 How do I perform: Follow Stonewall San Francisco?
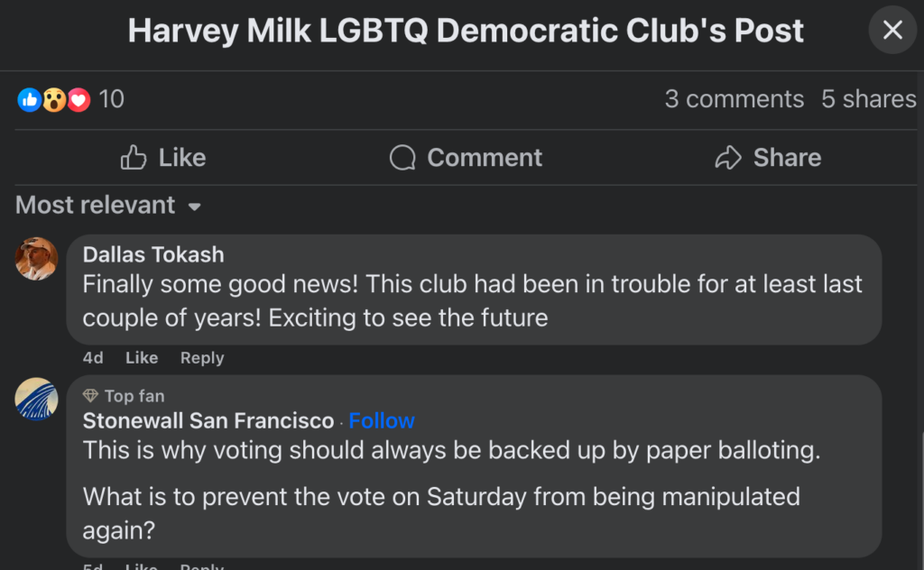pyautogui.click(x=382, y=420)
